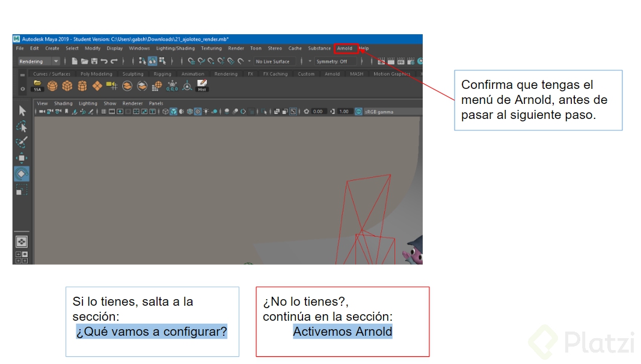The image size is (641, 364).
Task: Toggle film gate in viewport
Action: coord(112,112)
